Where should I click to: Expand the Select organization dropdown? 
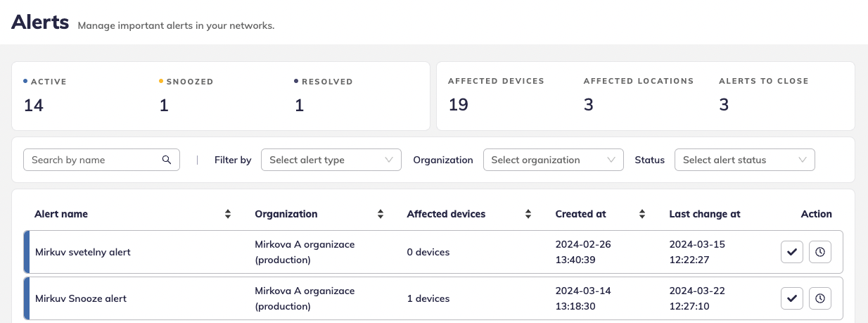553,160
